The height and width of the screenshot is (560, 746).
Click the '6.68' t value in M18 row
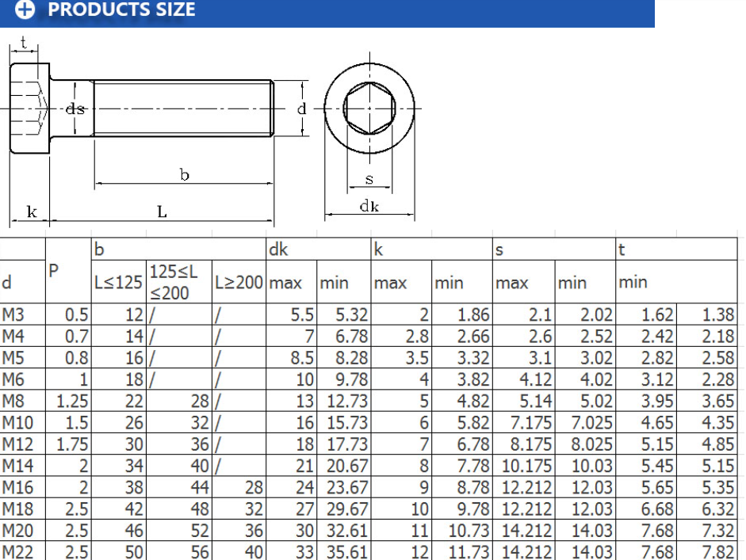tap(657, 509)
